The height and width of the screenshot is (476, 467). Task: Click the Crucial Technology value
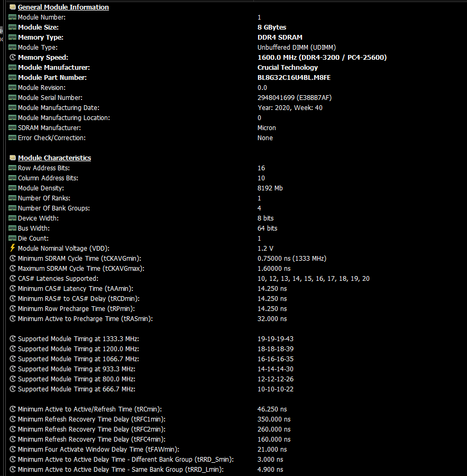click(288, 67)
